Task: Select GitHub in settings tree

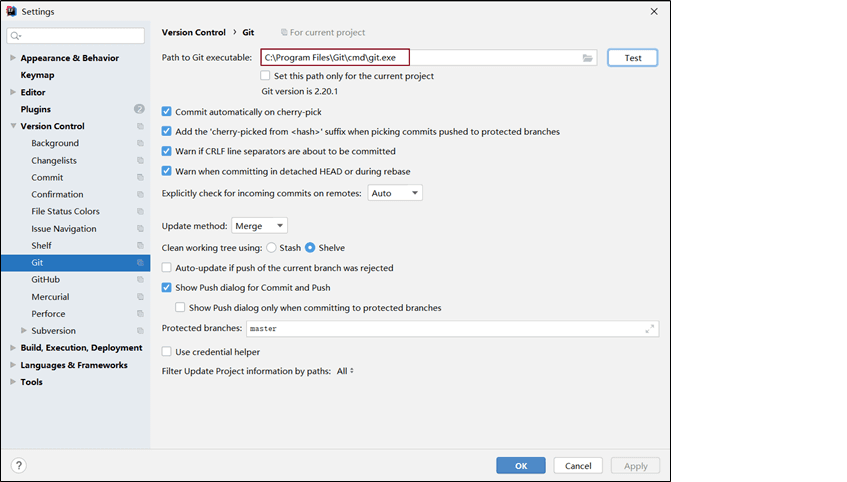Action: 45,280
